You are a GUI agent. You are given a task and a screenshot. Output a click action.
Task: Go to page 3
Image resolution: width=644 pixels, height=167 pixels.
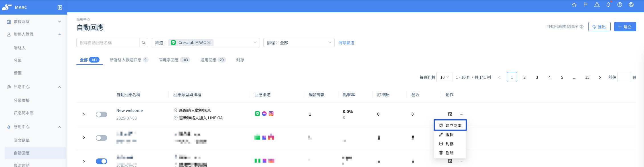pos(537,77)
